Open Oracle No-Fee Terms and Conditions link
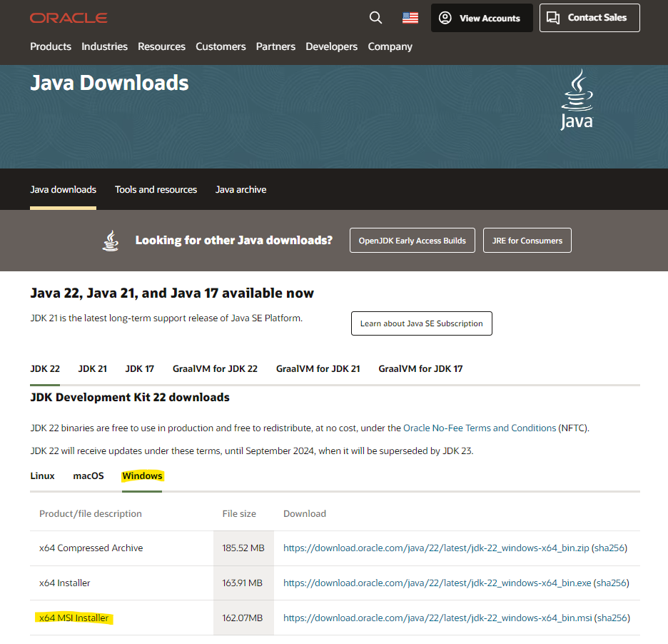Screen dimensions: 668x644 click(480, 428)
